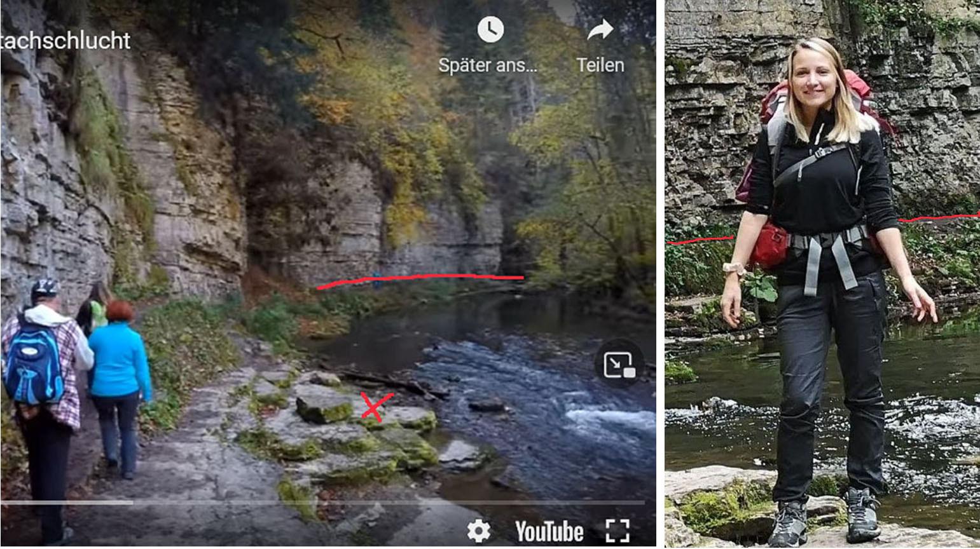Enter fullscreen with the corner-brackets icon
The height and width of the screenshot is (549, 980).
617,531
